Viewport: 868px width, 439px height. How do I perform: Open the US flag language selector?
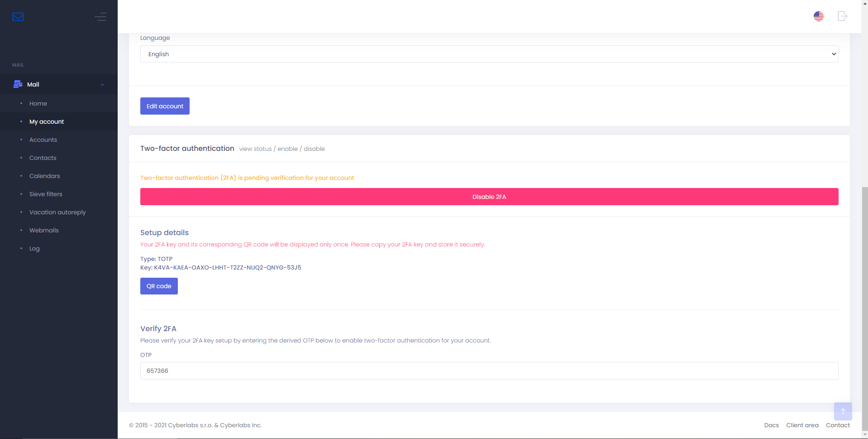click(818, 16)
